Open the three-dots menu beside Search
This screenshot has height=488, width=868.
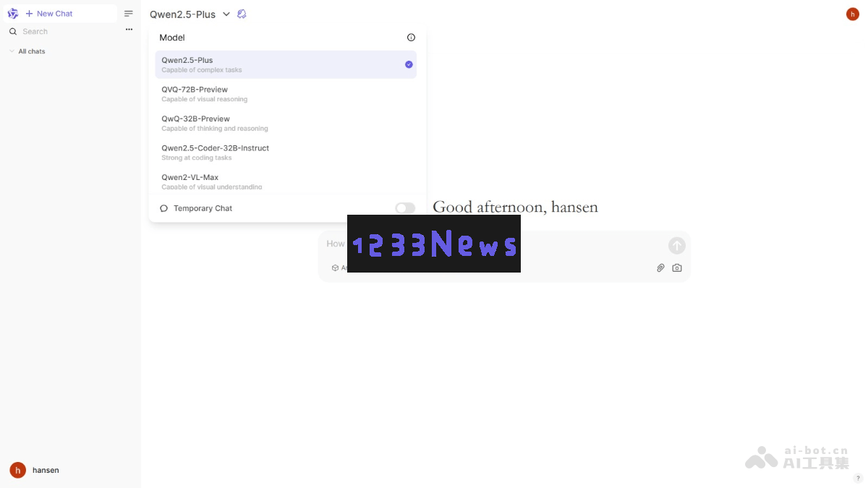pyautogui.click(x=129, y=30)
